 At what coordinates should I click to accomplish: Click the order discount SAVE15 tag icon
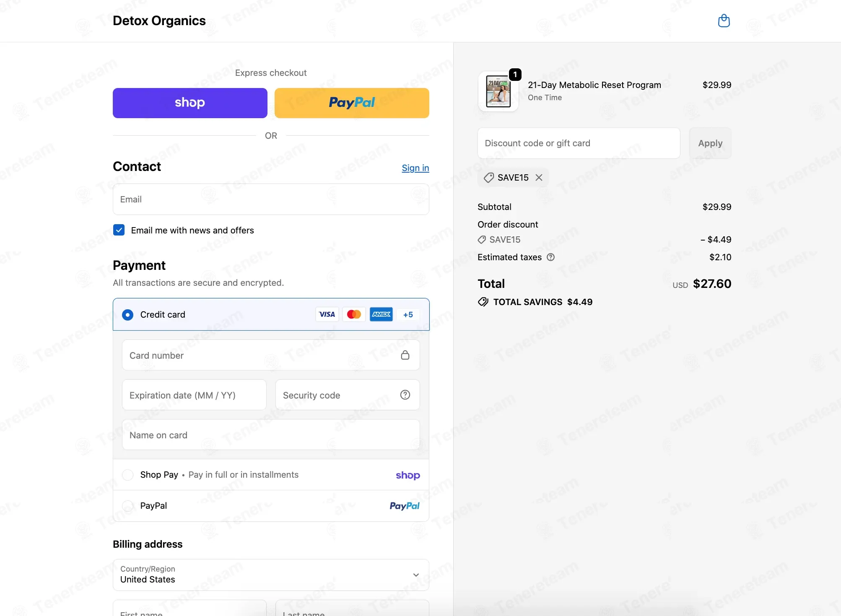482,240
